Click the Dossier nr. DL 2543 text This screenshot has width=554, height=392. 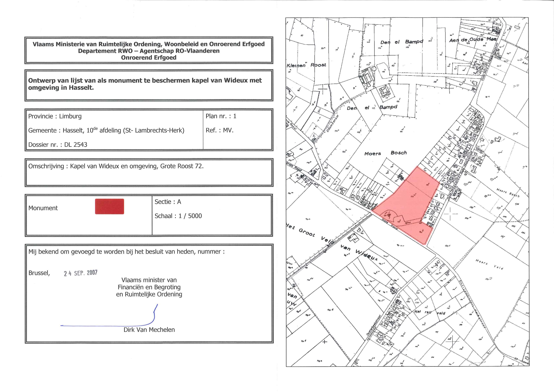[58, 145]
